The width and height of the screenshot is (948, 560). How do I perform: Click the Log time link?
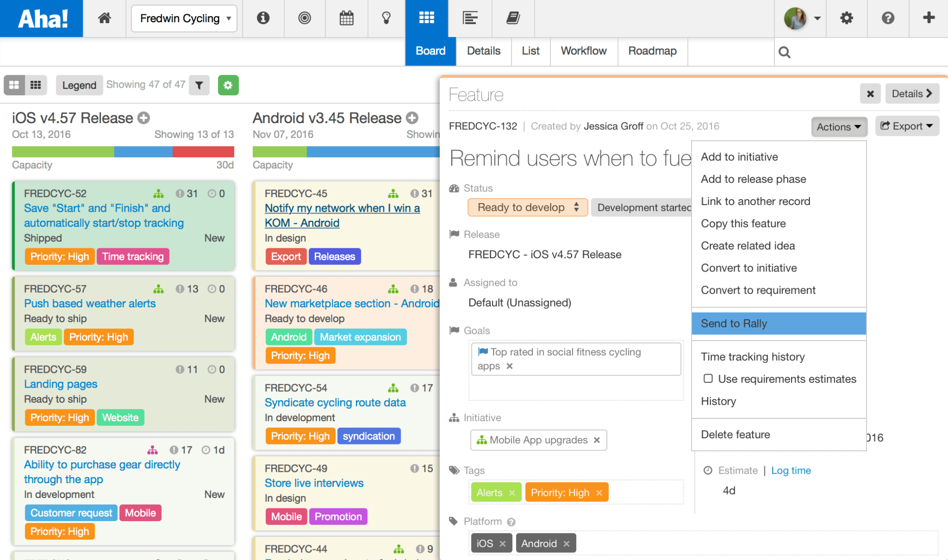point(791,470)
